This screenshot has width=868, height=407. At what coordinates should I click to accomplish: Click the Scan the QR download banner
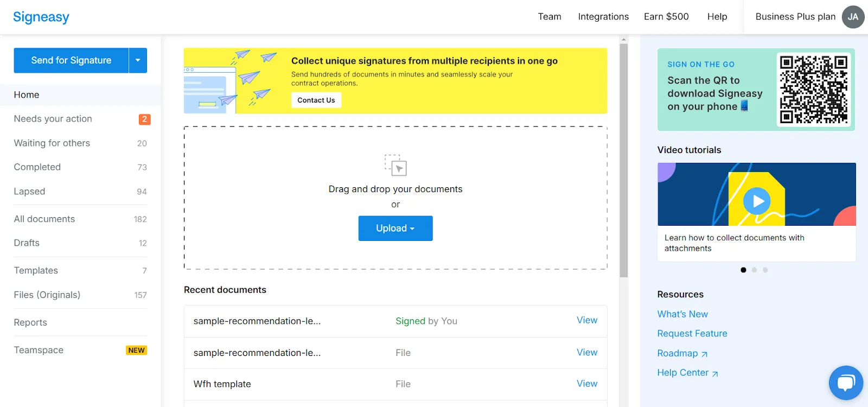(x=756, y=90)
